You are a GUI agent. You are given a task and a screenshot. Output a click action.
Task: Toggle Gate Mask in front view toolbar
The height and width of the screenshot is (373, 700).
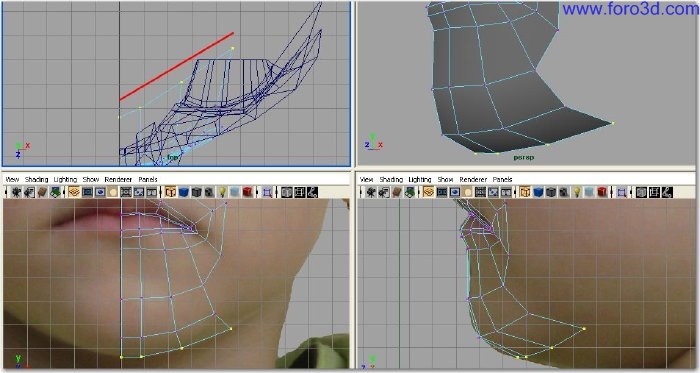113,192
